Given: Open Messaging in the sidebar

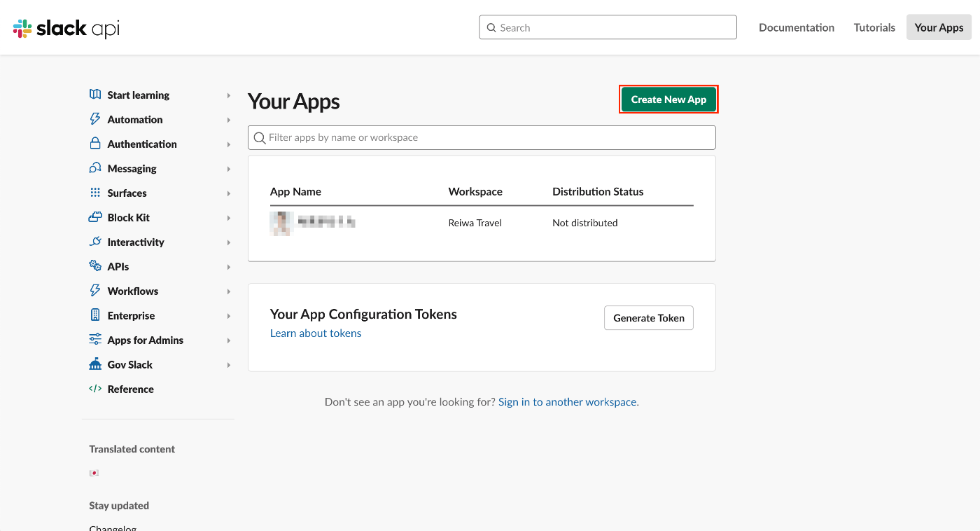Looking at the screenshot, I should click(132, 168).
